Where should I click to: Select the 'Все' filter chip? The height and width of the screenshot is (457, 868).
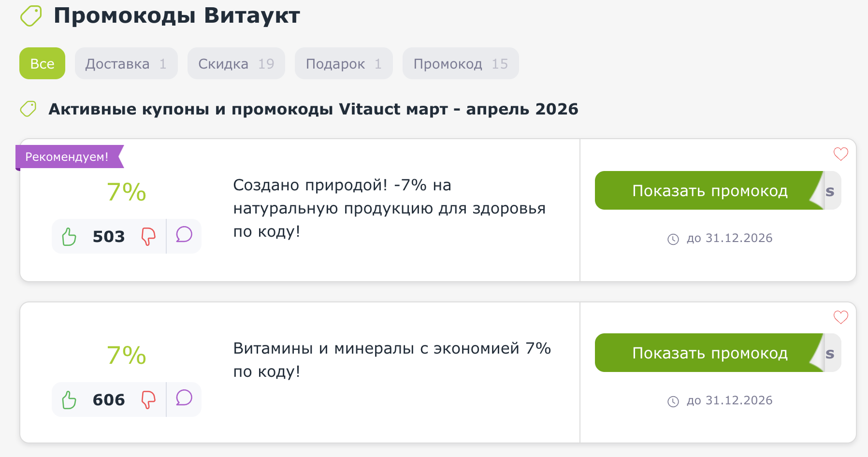tap(42, 63)
